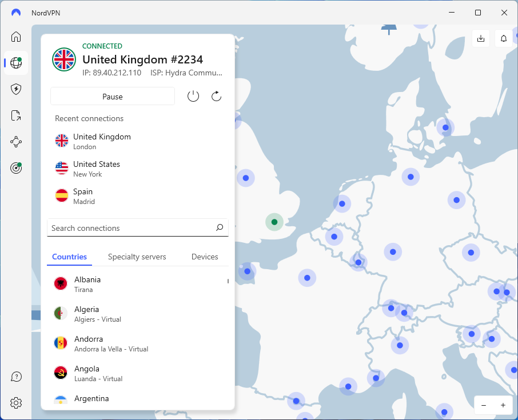Click the green connected server dot on the map

point(274,222)
